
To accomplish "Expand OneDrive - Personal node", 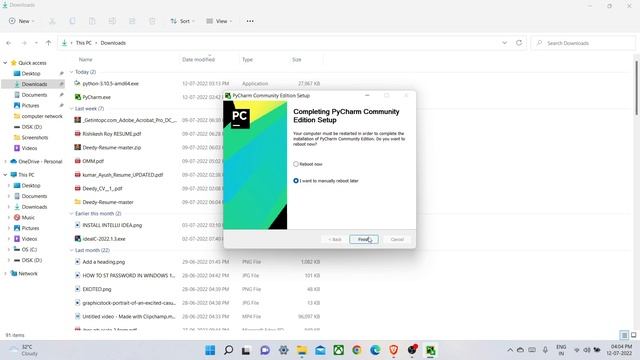I will pyautogui.click(x=5, y=162).
